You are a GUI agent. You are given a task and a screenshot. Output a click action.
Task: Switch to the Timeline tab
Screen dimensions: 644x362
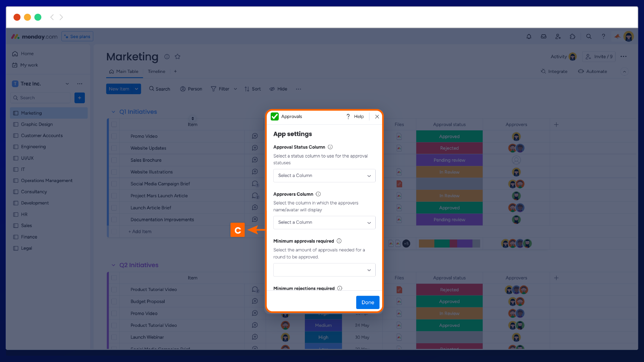(x=156, y=71)
